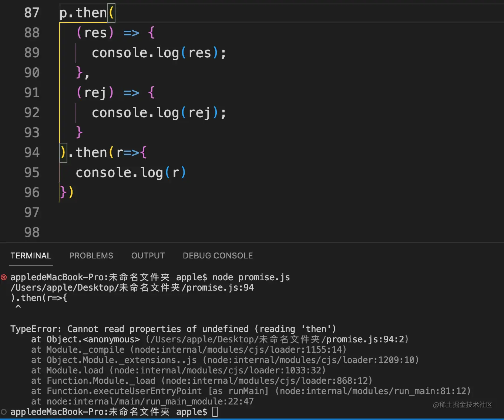504x420 pixels.
Task: Click line number 92 in gutter
Action: coord(32,113)
